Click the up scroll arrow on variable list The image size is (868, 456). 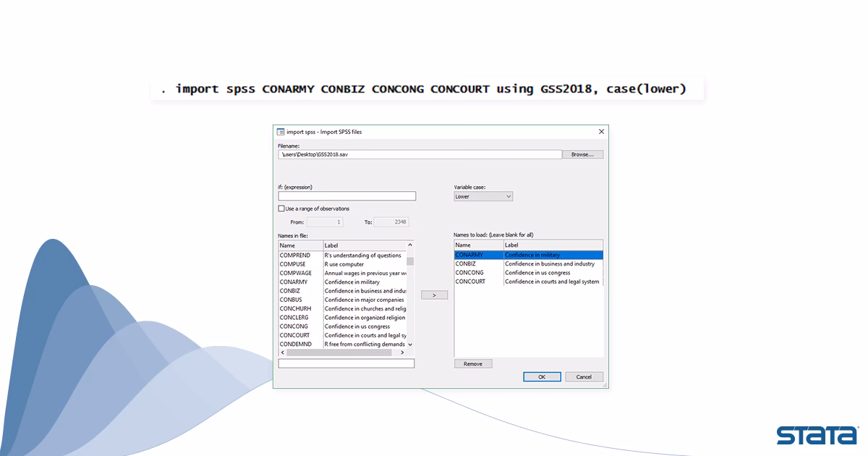pyautogui.click(x=411, y=245)
